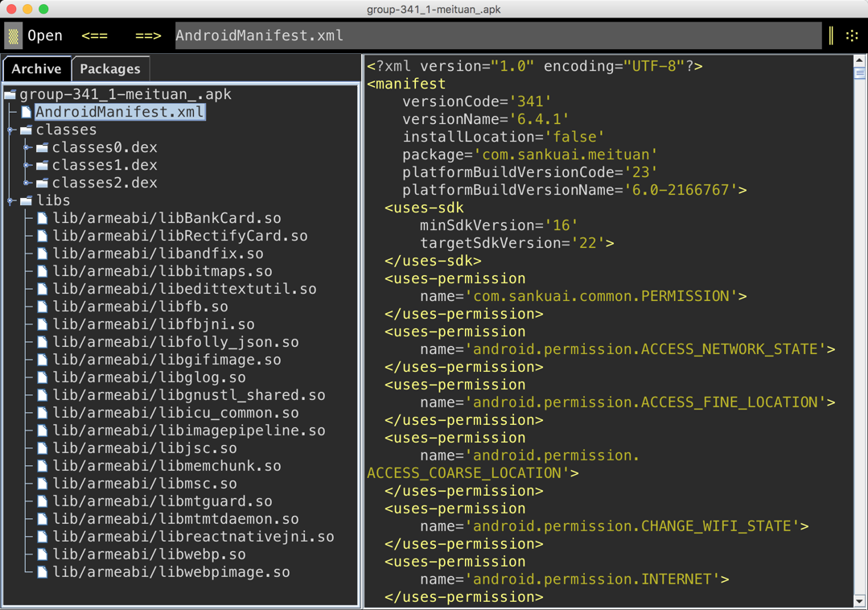Click the yellow vertical bars icon

(x=831, y=36)
